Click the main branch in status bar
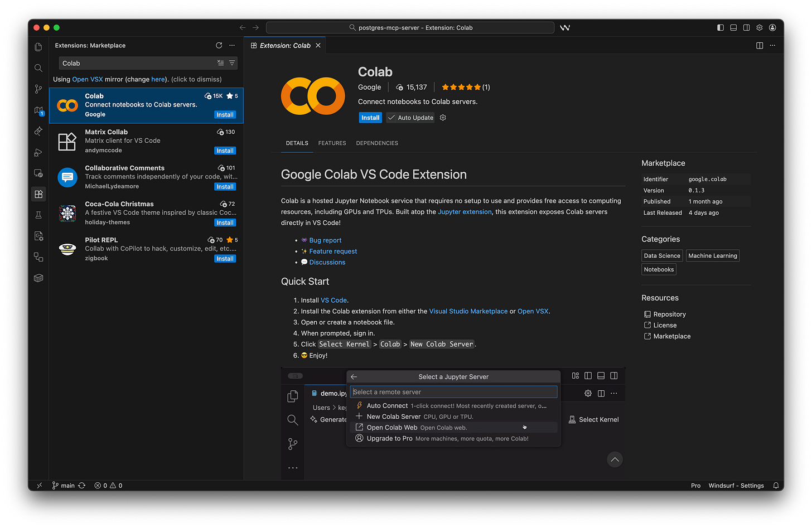The width and height of the screenshot is (812, 528). point(63,486)
